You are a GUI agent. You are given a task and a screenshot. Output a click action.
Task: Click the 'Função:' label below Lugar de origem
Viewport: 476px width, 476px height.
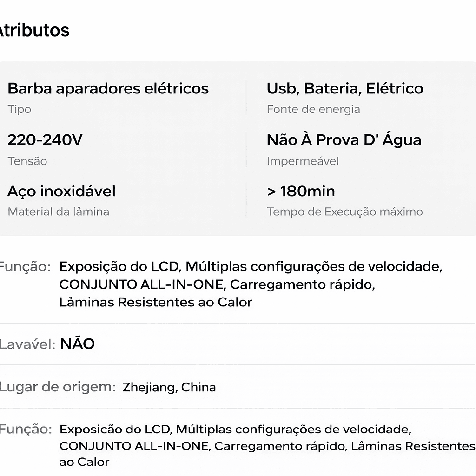(x=25, y=429)
